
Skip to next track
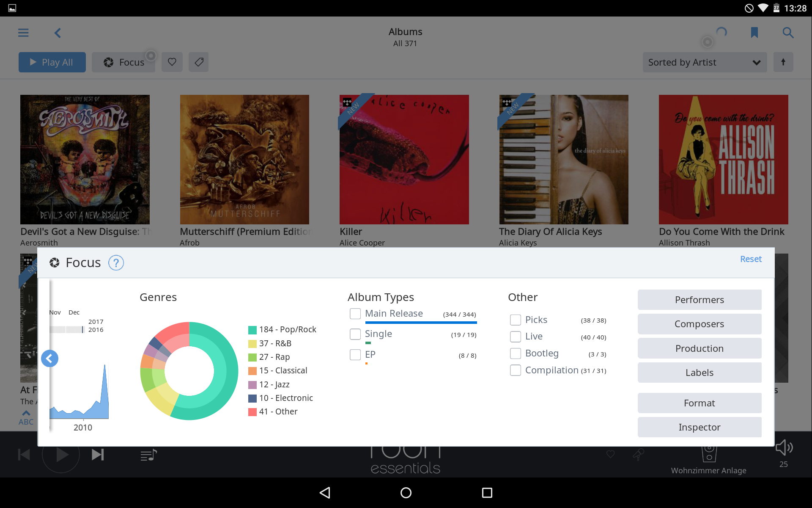click(98, 455)
